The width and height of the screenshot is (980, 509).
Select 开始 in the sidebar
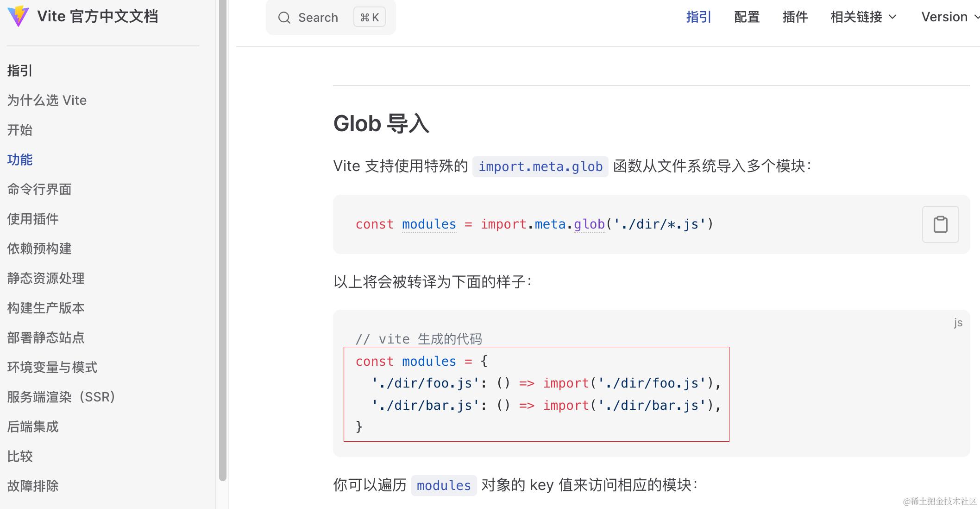pyautogui.click(x=20, y=130)
